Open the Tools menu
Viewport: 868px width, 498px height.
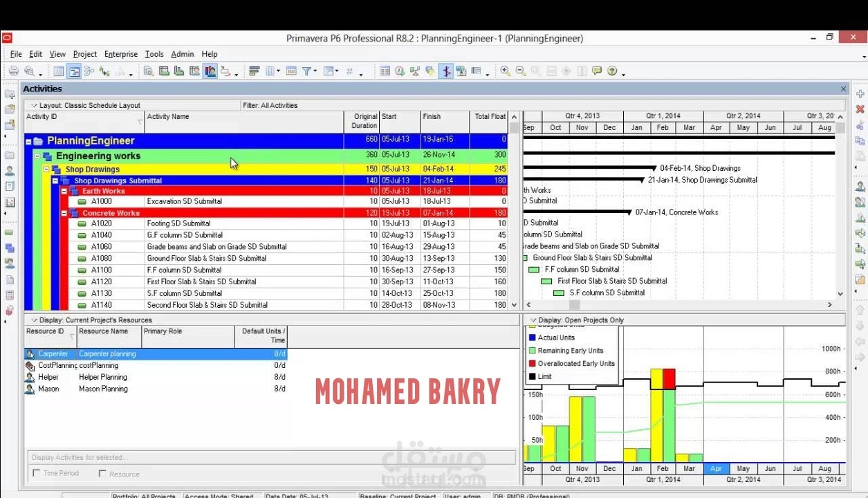coord(154,54)
